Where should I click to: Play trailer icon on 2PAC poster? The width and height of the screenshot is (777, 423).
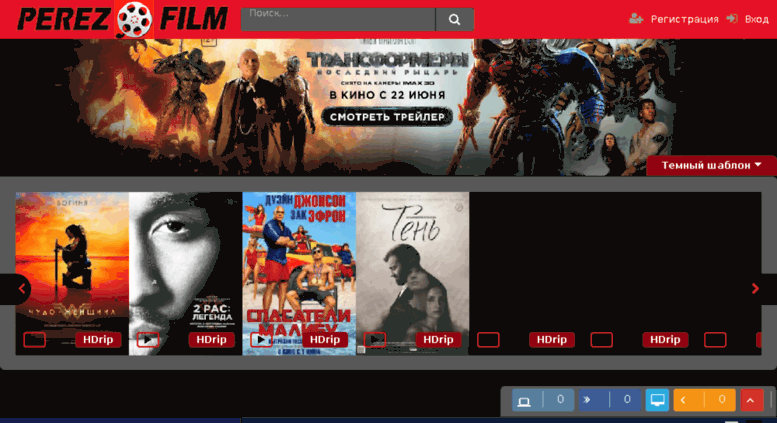[148, 340]
